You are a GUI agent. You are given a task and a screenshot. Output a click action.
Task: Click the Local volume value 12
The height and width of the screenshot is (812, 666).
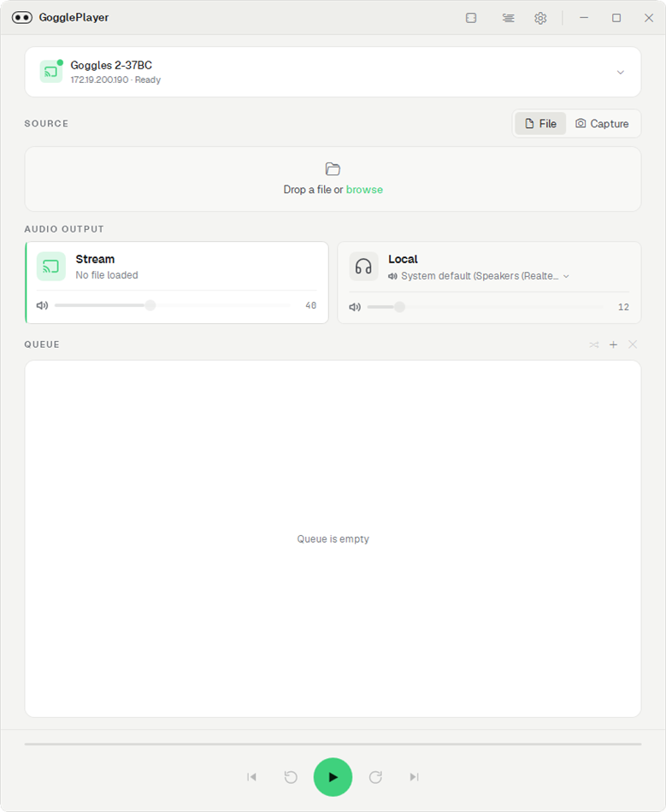point(623,307)
